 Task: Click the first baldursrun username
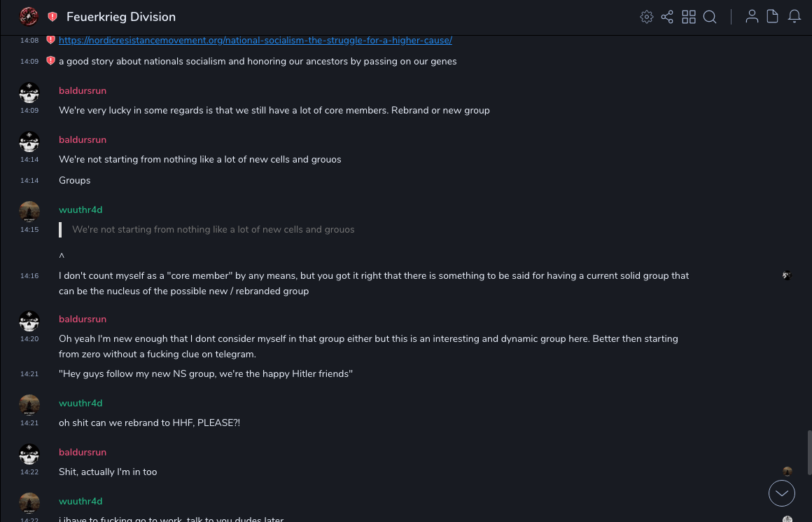(83, 91)
